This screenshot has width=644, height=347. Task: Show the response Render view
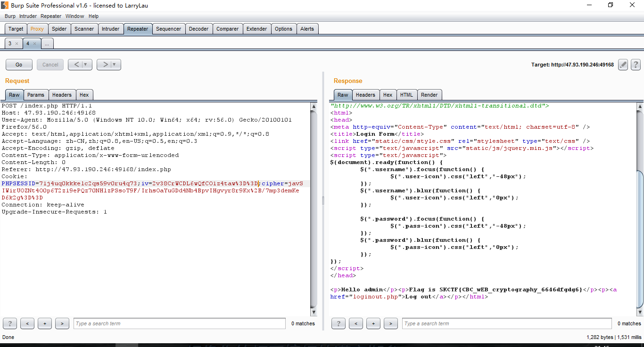point(429,95)
